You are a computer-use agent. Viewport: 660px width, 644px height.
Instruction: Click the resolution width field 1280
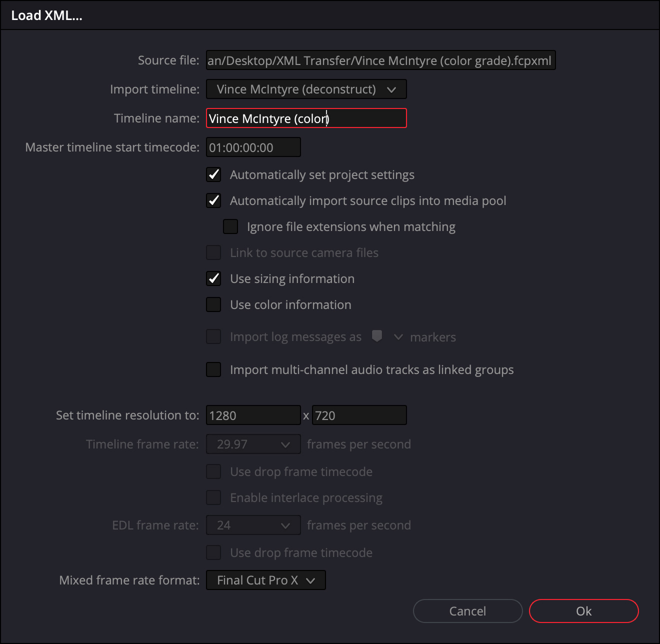[x=253, y=415]
